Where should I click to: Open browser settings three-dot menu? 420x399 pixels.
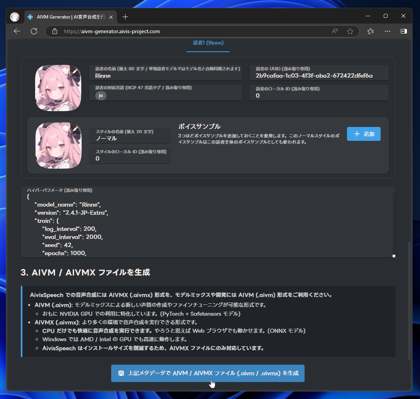tap(387, 31)
